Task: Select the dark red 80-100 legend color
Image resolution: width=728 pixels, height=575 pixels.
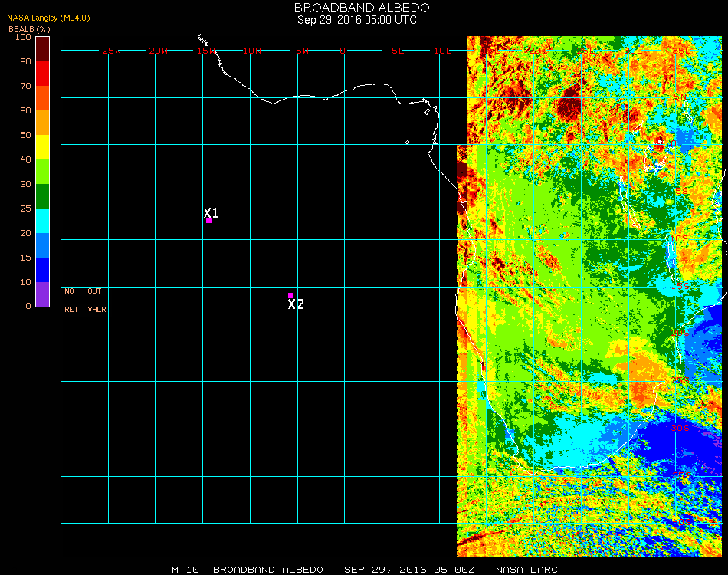Action: (x=42, y=49)
